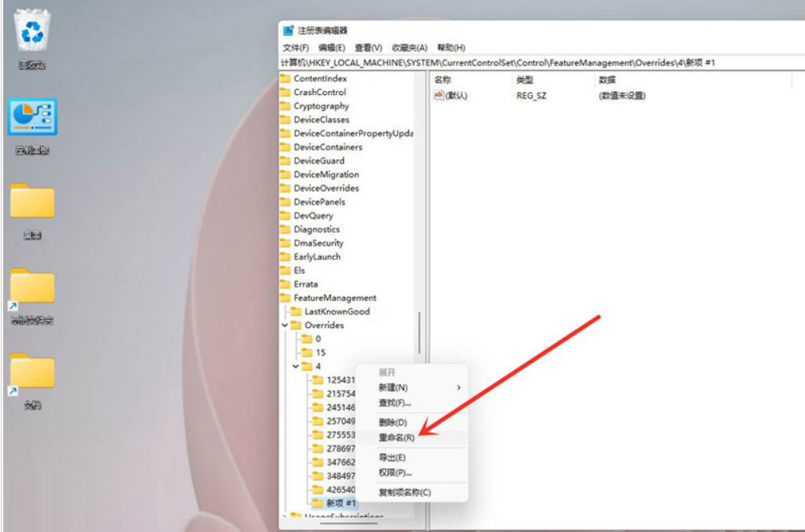
Task: Click the LastKnownGood folder icon
Action: 296,311
